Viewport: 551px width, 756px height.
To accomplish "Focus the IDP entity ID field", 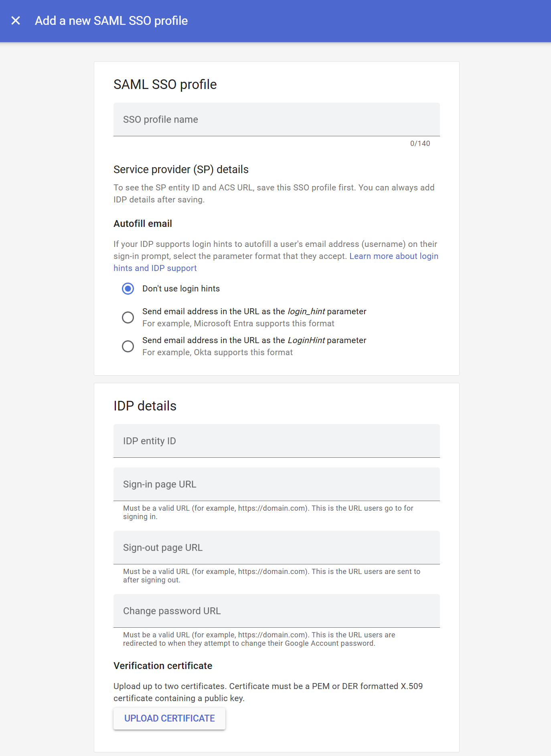I will coord(276,441).
